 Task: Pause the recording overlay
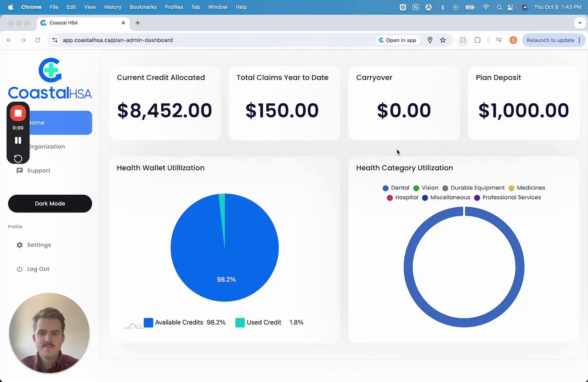tap(18, 140)
